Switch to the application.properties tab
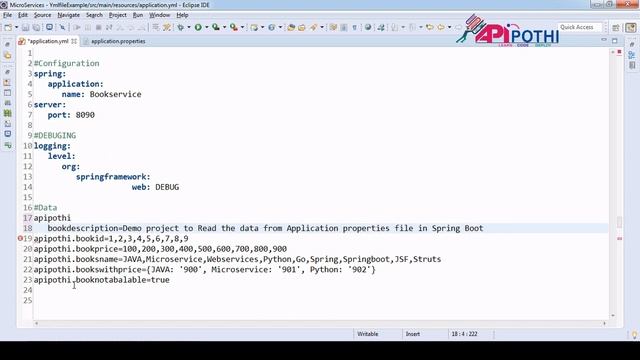 coord(118,41)
